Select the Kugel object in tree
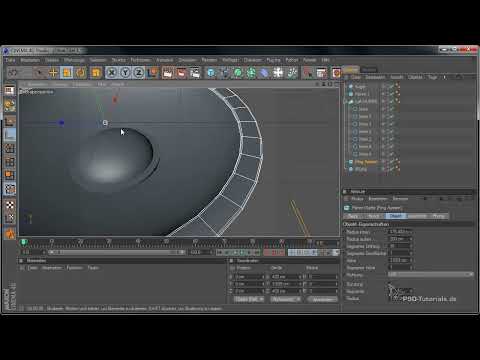This screenshot has width=480, height=360. tap(360, 86)
